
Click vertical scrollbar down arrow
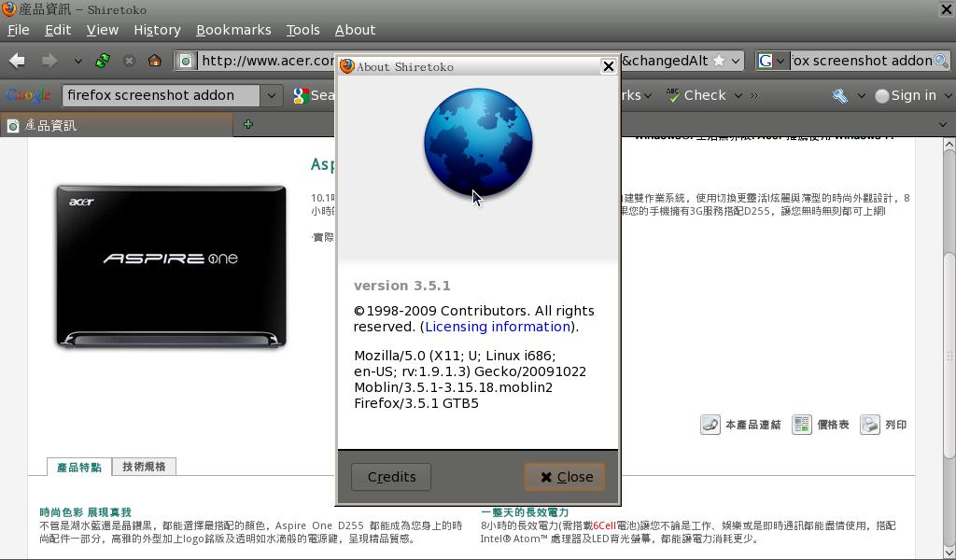click(949, 553)
